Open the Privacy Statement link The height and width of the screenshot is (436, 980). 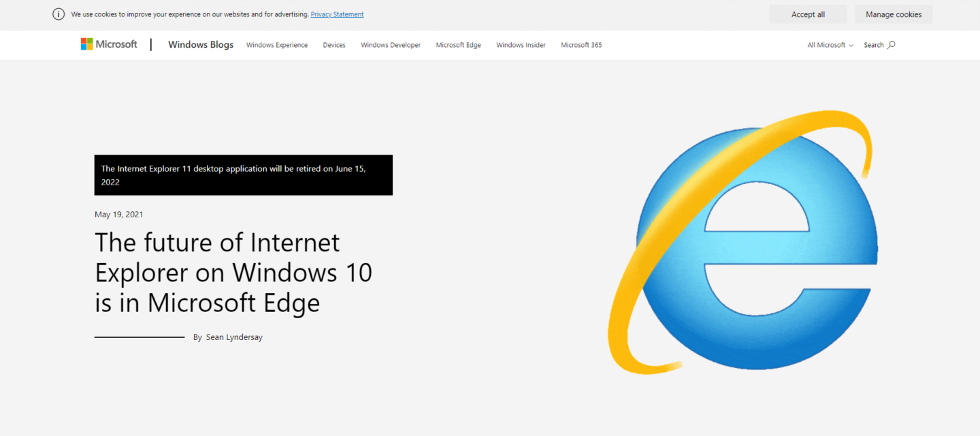pos(337,14)
